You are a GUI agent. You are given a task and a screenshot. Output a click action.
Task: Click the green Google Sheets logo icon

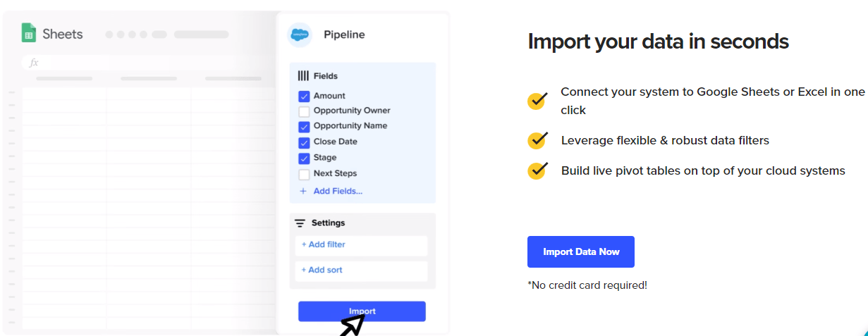click(28, 33)
